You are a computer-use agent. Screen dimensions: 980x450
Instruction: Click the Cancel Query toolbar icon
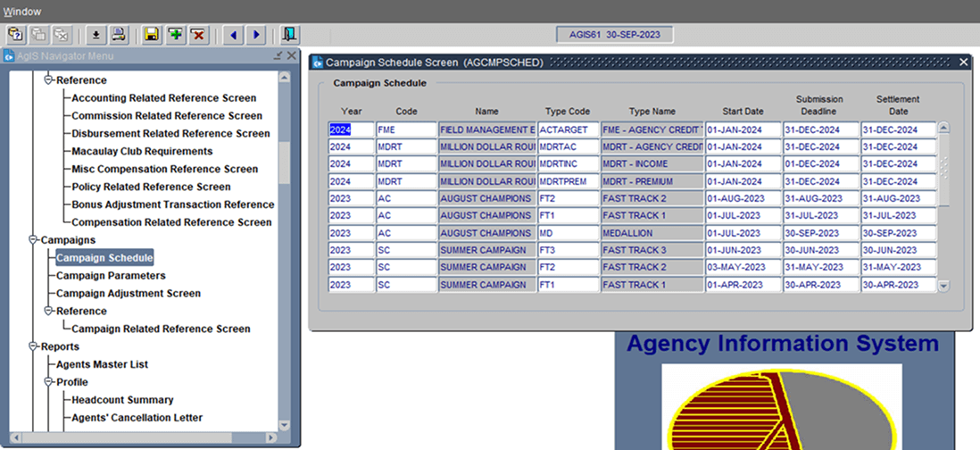[62, 35]
